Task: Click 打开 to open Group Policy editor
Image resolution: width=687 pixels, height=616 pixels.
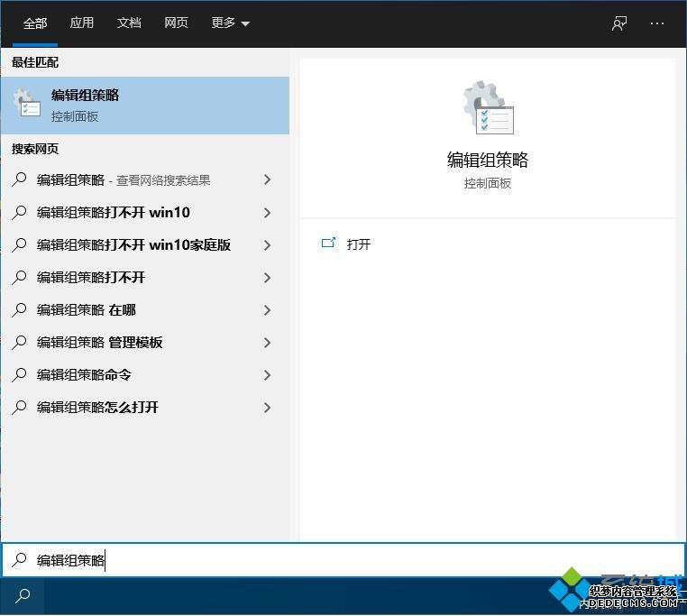Action: coord(359,244)
